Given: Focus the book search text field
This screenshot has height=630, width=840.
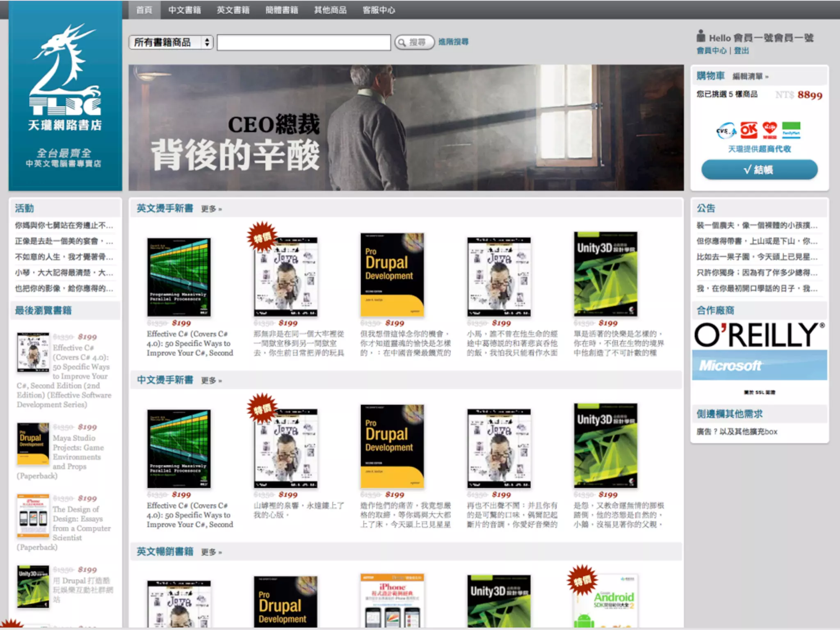Looking at the screenshot, I should point(304,42).
